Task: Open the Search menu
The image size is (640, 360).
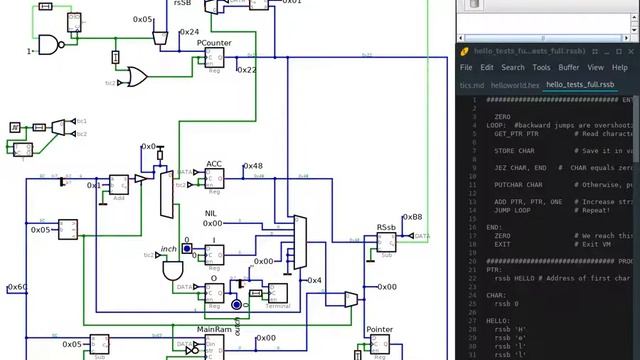Action: 513,68
